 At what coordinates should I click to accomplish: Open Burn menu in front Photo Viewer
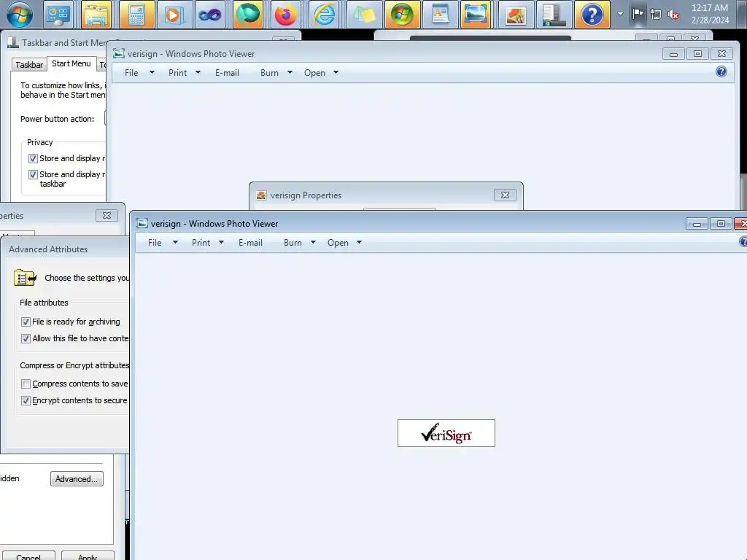pos(293,243)
